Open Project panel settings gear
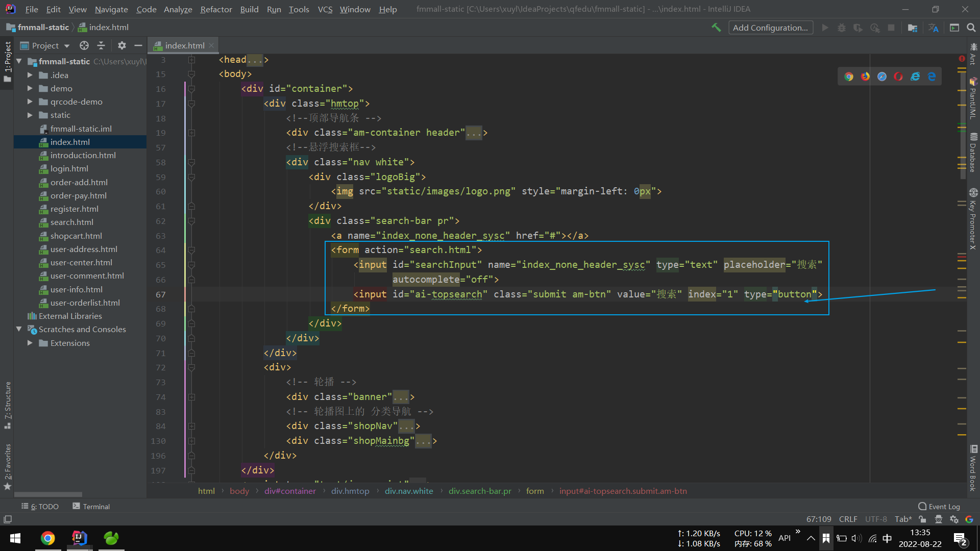 121,45
